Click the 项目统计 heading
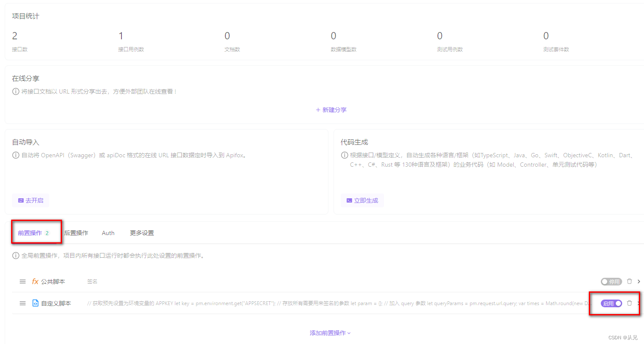644x344 pixels. coord(26,16)
